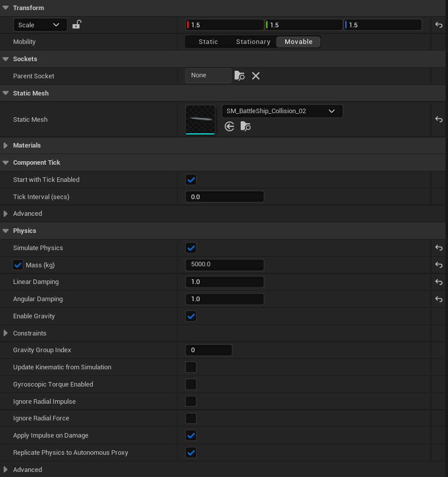Viewport: 448px width, 477px height.
Task: Enable Update Kinematic from Simulation
Action: point(191,367)
